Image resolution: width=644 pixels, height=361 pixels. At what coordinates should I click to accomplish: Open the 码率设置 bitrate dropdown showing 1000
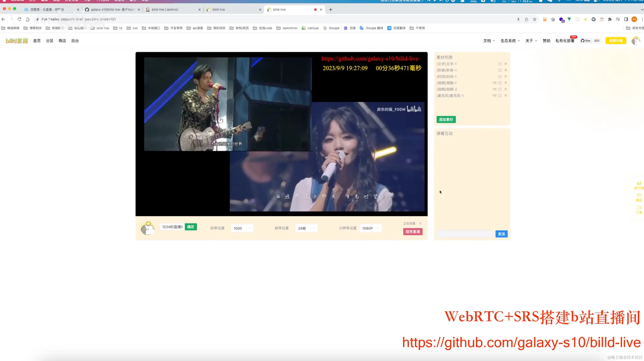pos(242,228)
